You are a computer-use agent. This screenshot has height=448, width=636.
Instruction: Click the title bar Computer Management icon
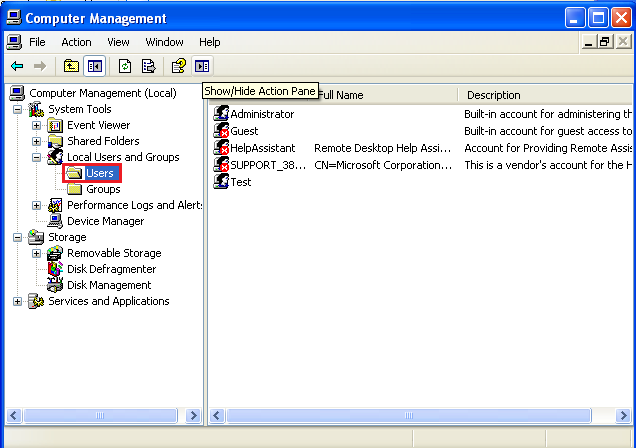point(14,18)
